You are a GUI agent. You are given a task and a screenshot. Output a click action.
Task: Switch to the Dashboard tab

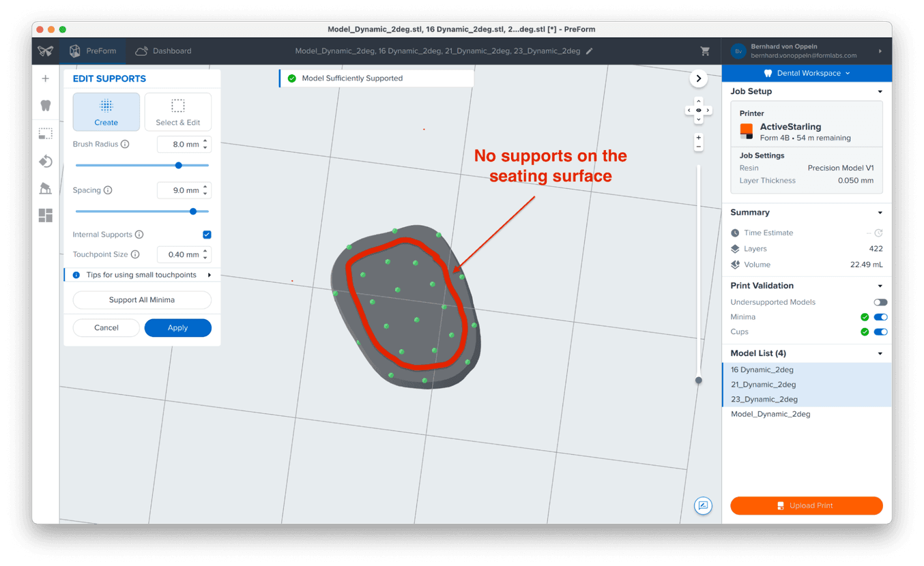coord(163,51)
